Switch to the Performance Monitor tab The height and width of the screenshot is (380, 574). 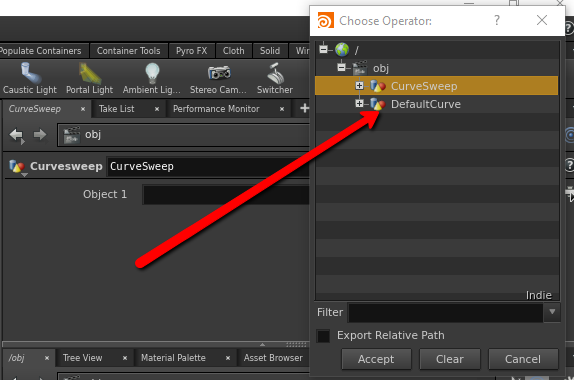pos(216,109)
